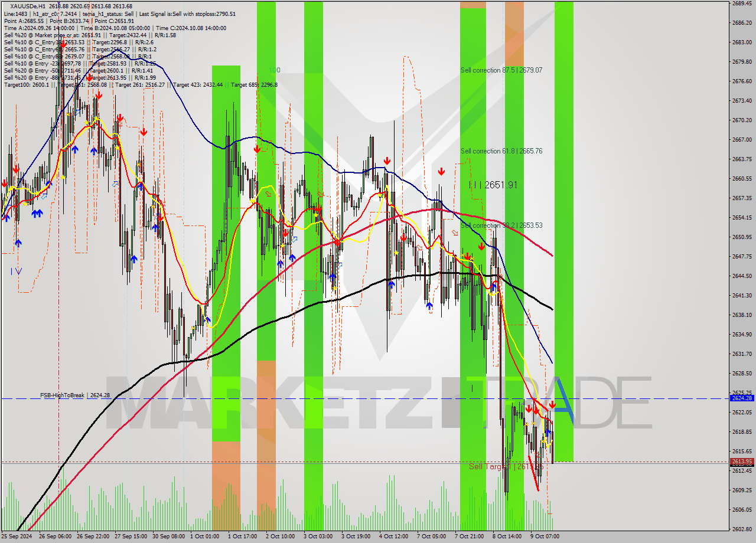The width and height of the screenshot is (756, 543).
Task: Click '4 Oct 12:00' on time axis
Action: pos(394,537)
